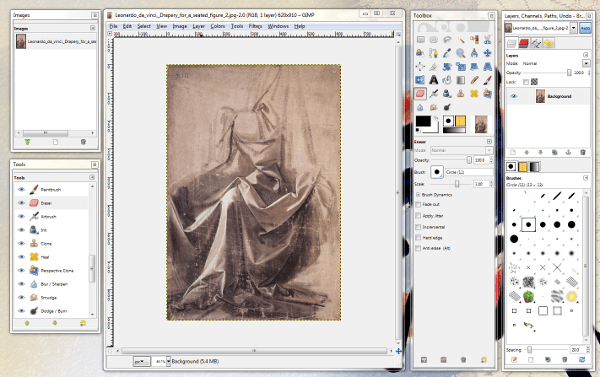Screen dimensions: 600x377
Task: Click refresh brushes icon in Brushes panel
Action: click(x=582, y=360)
